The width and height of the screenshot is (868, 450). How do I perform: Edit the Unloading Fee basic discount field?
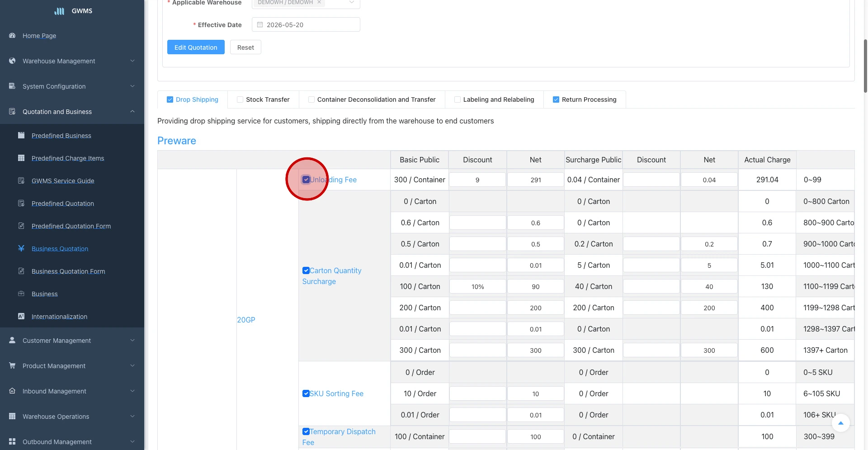[477, 180]
